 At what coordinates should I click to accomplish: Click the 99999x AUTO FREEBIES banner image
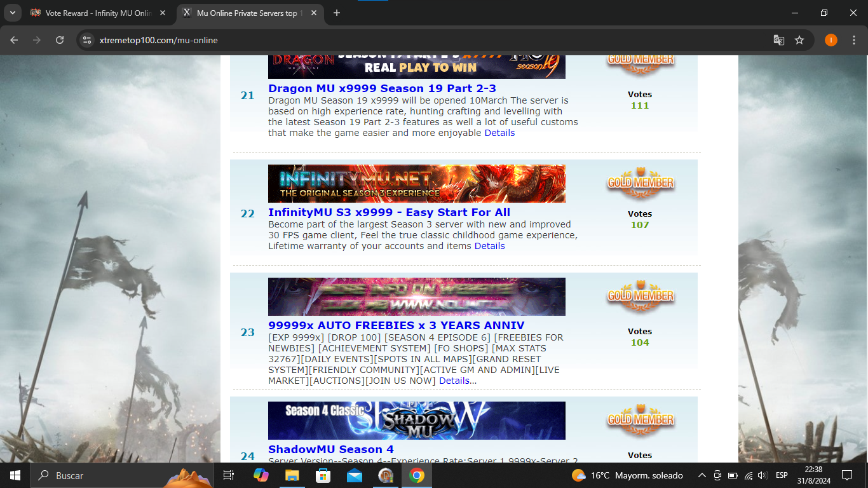tap(417, 297)
